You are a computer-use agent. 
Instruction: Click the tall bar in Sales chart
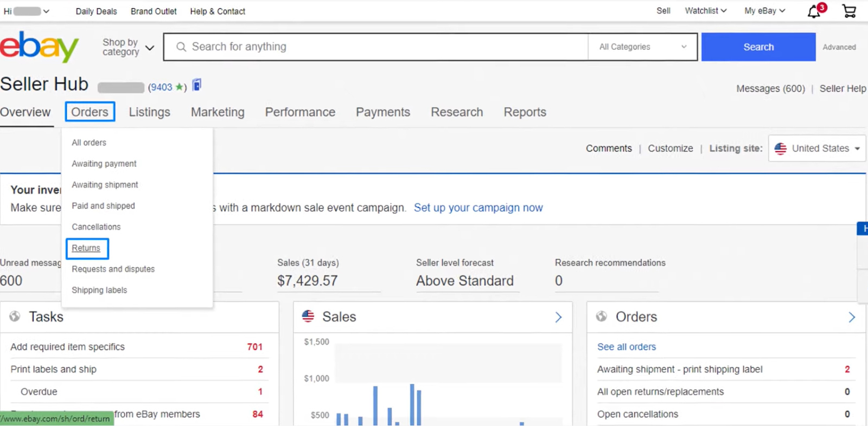[412, 405]
